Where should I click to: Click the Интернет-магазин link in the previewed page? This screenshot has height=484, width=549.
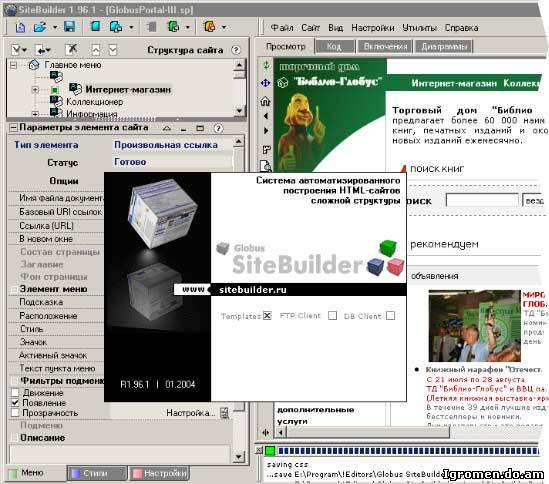pos(454,83)
